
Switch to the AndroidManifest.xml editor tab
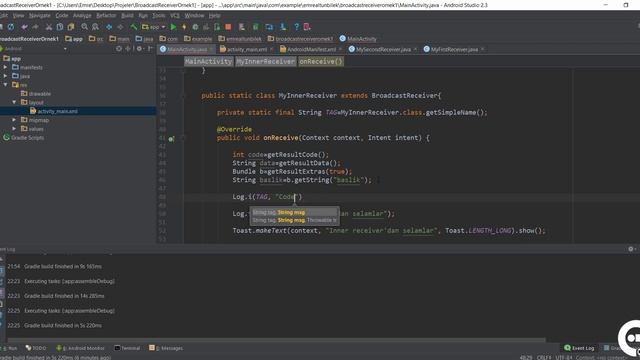coord(311,49)
